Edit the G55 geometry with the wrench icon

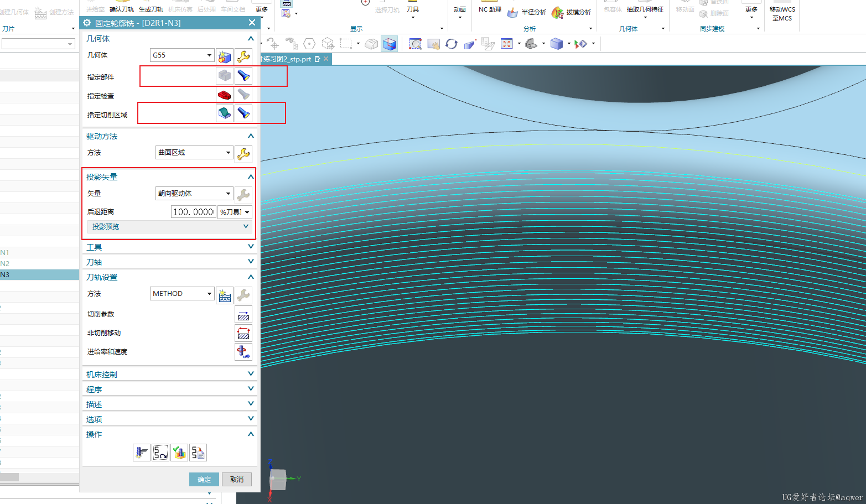click(243, 56)
